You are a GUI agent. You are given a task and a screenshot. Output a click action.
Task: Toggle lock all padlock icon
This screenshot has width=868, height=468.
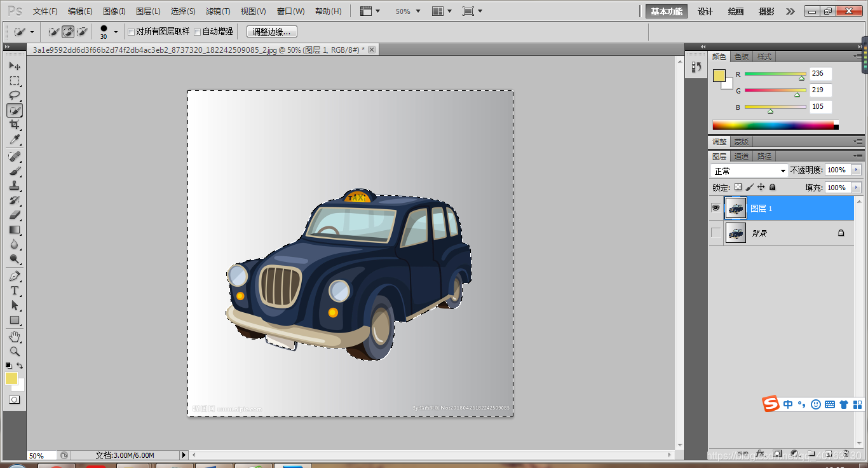(x=772, y=188)
